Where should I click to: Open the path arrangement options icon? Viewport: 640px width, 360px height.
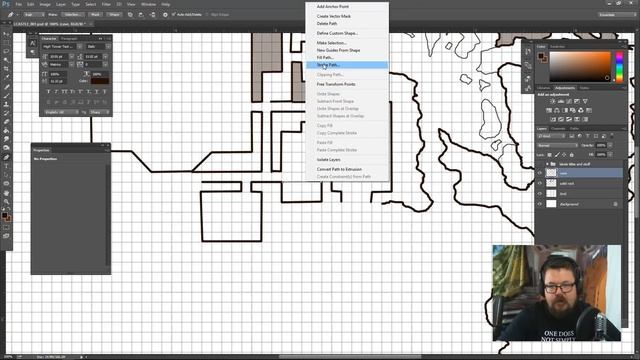(152, 15)
